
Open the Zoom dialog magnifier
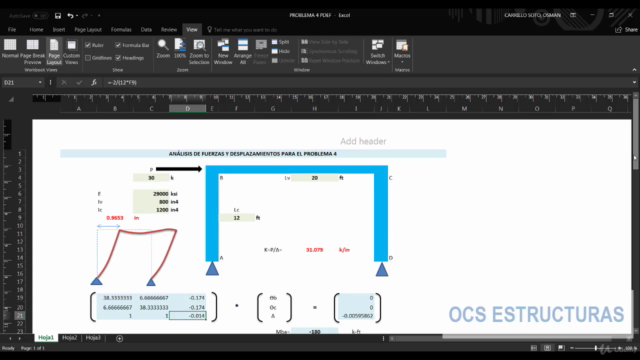point(163,49)
